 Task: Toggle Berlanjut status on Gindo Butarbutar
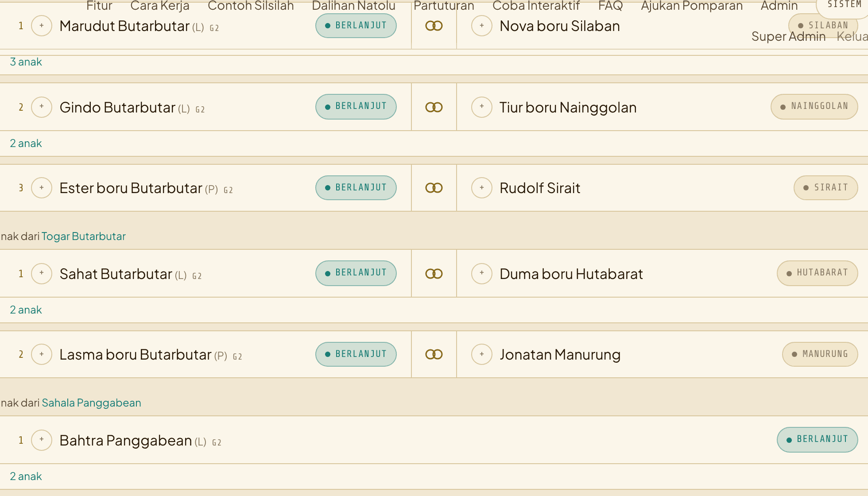[x=356, y=106]
